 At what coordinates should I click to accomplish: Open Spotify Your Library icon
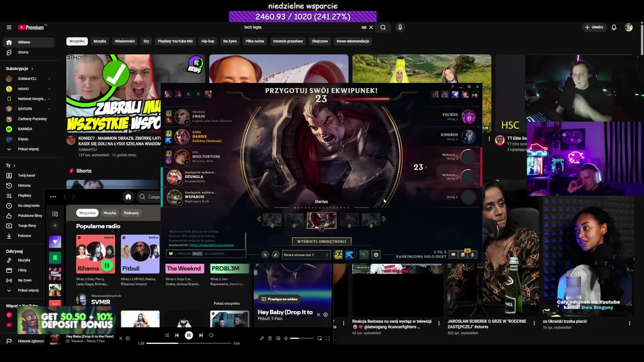tap(55, 214)
